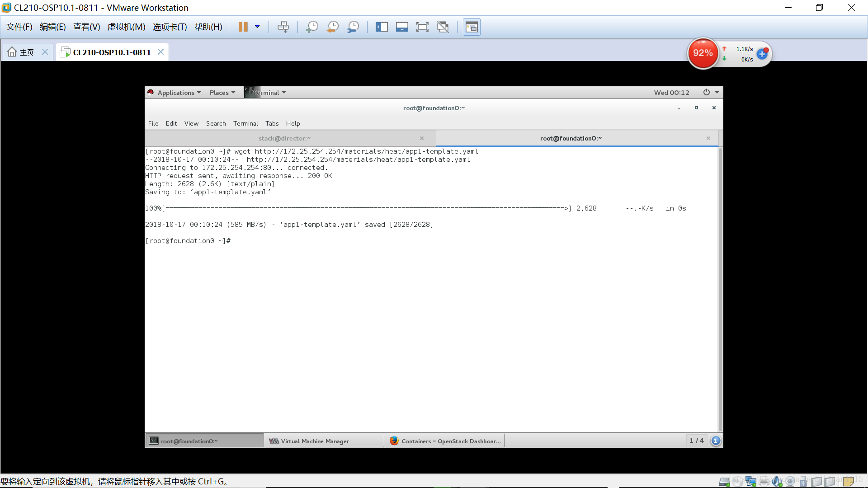Toggle Unity mode icon
Image resolution: width=868 pixels, height=488 pixels.
pyautogui.click(x=443, y=27)
